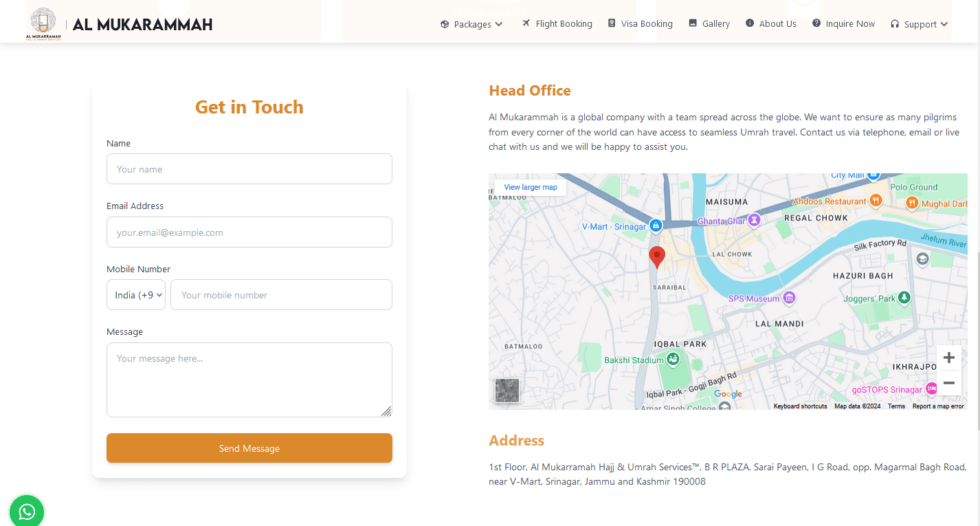Click Mughal Darbar restaurant marker icon

pos(912,202)
